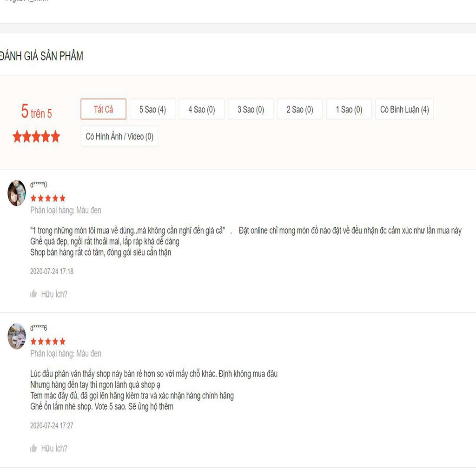Click the 'ĐÁNH GIÁ SẢN PHẨM' heading

click(x=41, y=56)
